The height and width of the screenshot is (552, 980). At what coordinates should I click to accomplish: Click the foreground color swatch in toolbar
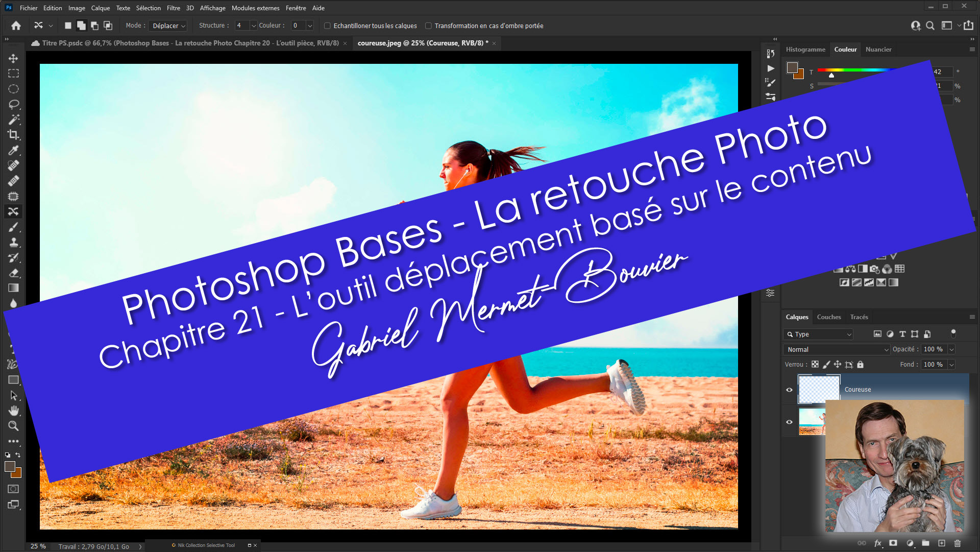(9, 466)
